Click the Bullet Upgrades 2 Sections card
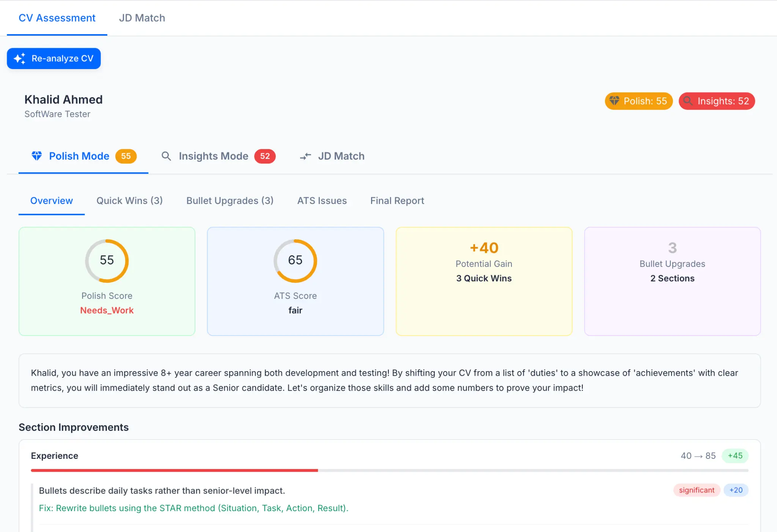This screenshot has width=777, height=532. coord(672,281)
